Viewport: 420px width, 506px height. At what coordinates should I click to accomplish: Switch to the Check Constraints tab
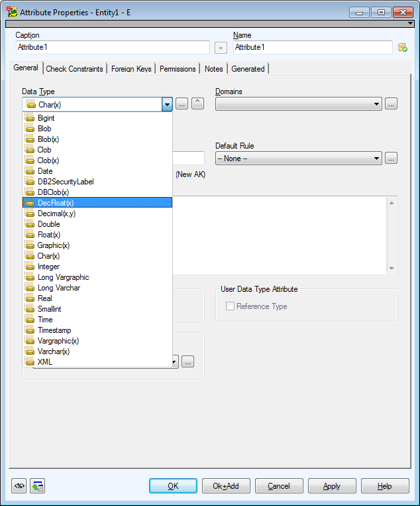(74, 69)
